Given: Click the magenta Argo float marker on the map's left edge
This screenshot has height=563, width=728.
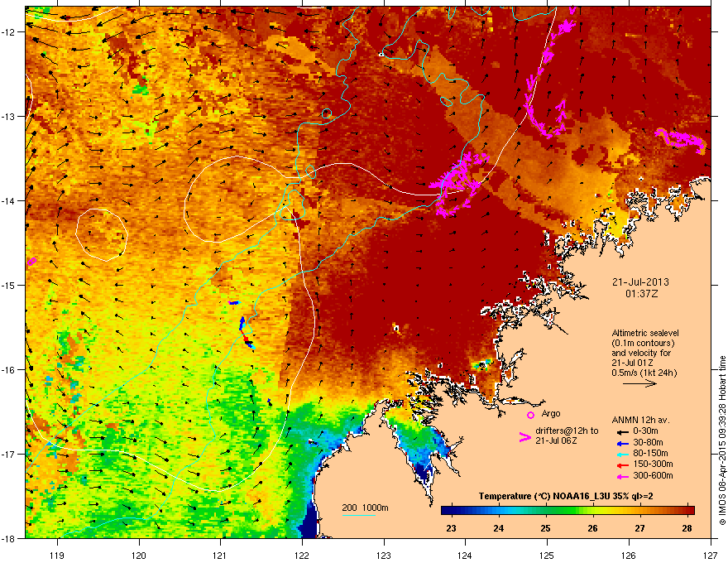Looking at the screenshot, I should tap(31, 262).
